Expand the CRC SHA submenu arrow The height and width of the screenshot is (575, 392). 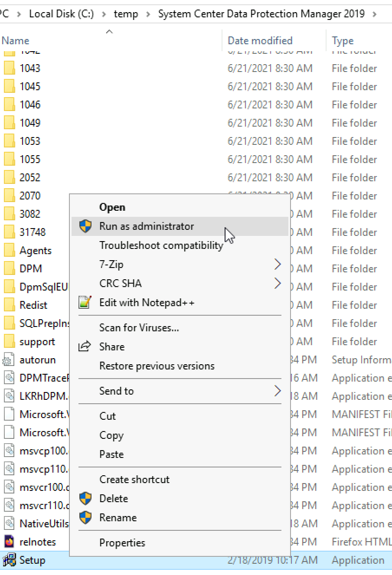point(278,283)
